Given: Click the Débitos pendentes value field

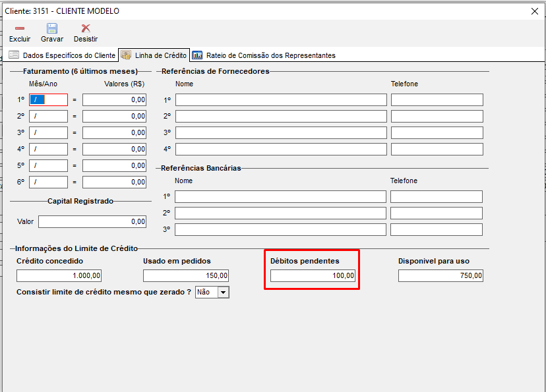Looking at the screenshot, I should pos(313,276).
